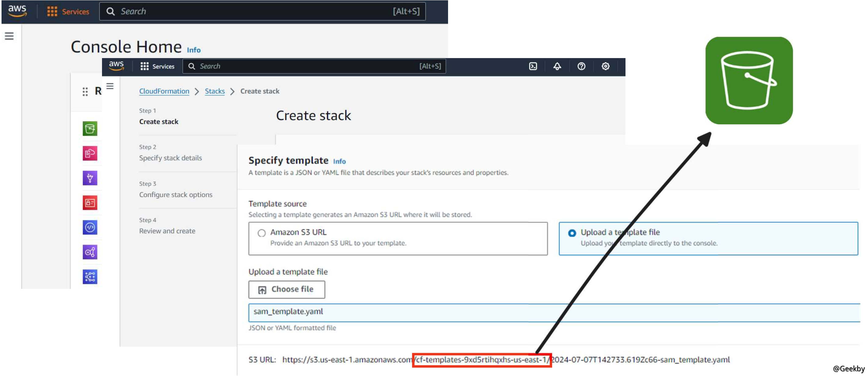Click the Specify template Info link
Image resolution: width=868 pixels, height=376 pixels.
[339, 161]
